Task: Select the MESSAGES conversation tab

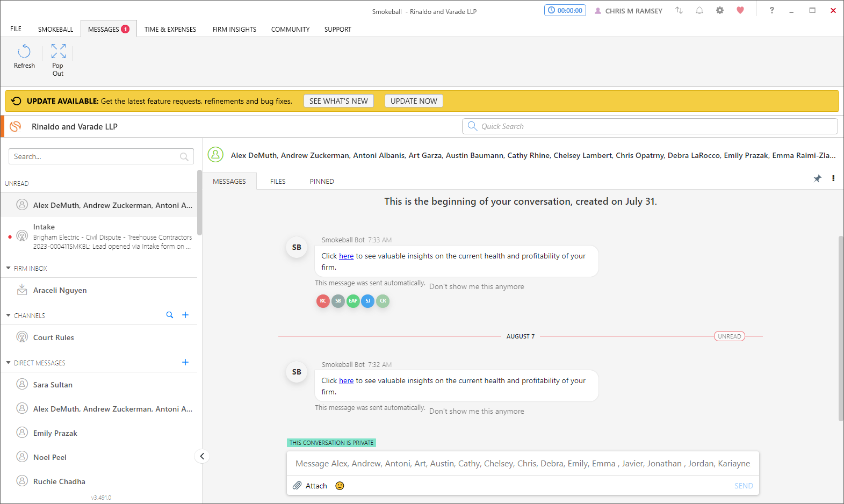Action: click(x=229, y=182)
